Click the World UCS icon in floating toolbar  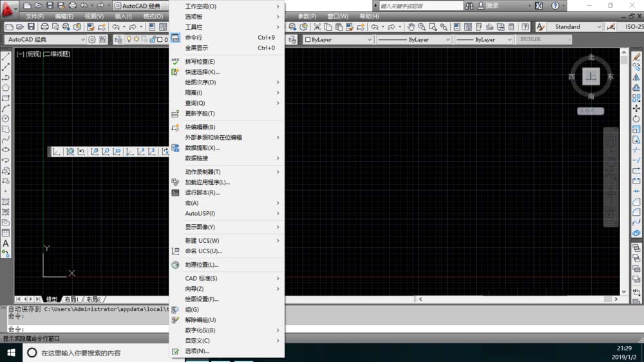tap(70, 151)
